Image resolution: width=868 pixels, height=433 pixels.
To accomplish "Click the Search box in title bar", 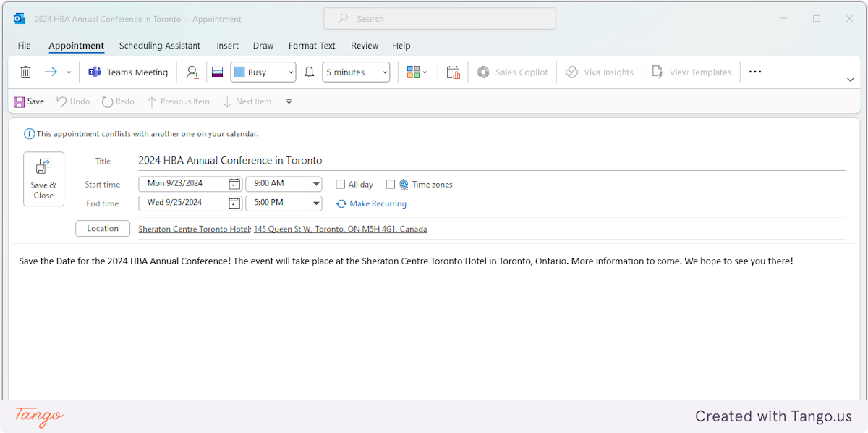I will coord(440,19).
